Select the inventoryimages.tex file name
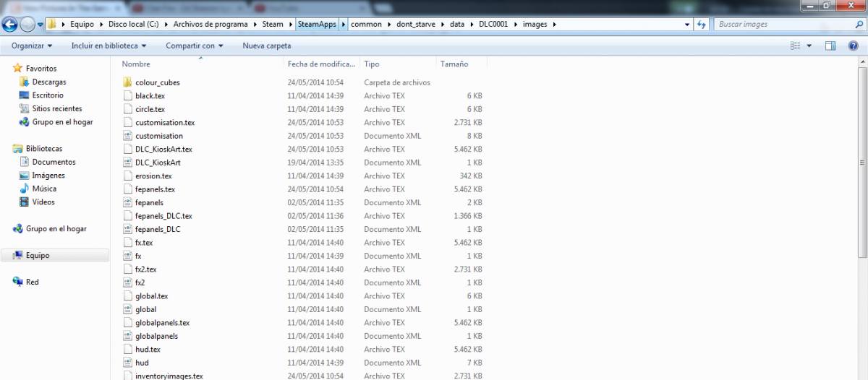The width and height of the screenshot is (868, 380). [x=169, y=376]
